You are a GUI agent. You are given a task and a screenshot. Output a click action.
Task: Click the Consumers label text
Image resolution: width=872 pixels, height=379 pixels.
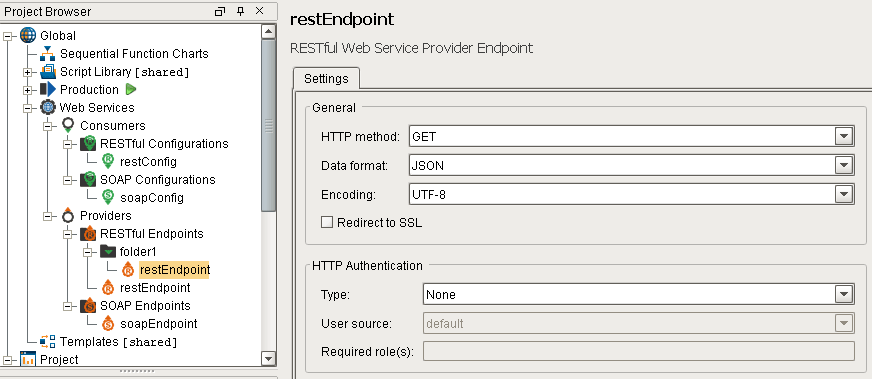pyautogui.click(x=113, y=126)
